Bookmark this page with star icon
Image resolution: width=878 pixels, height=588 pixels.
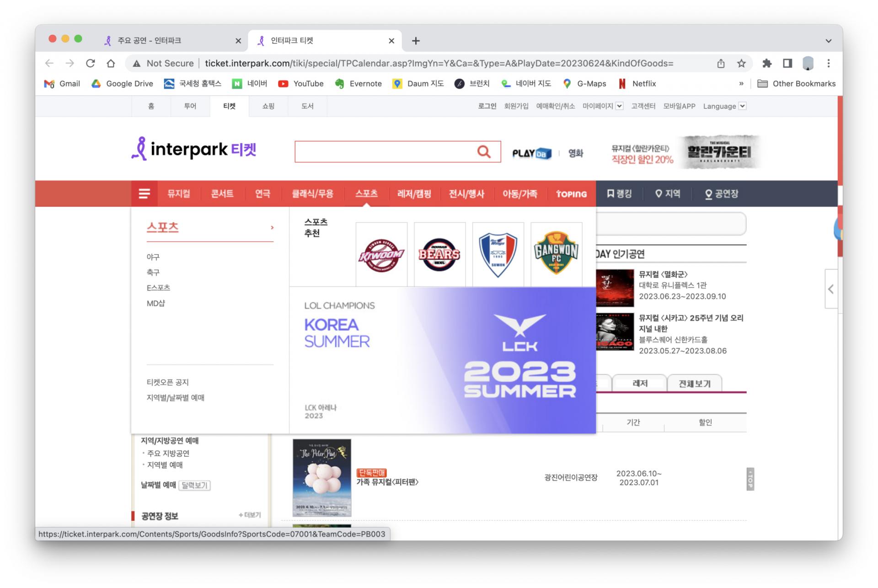(x=741, y=64)
